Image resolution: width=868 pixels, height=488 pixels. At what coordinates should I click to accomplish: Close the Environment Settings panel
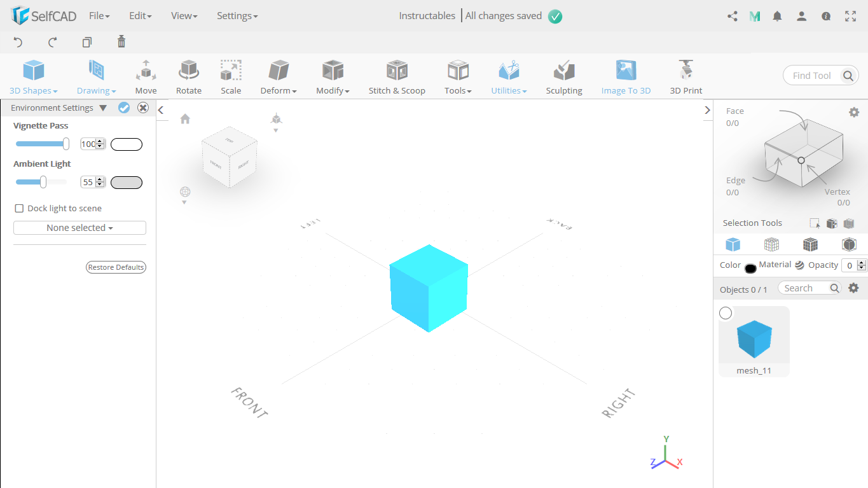[x=143, y=108]
